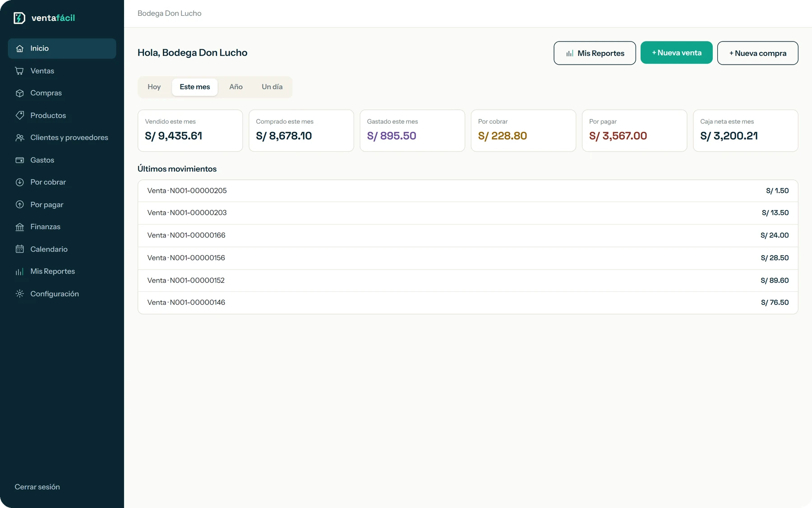This screenshot has height=508, width=812.
Task: Click the Configuración gear icon
Action: point(19,294)
